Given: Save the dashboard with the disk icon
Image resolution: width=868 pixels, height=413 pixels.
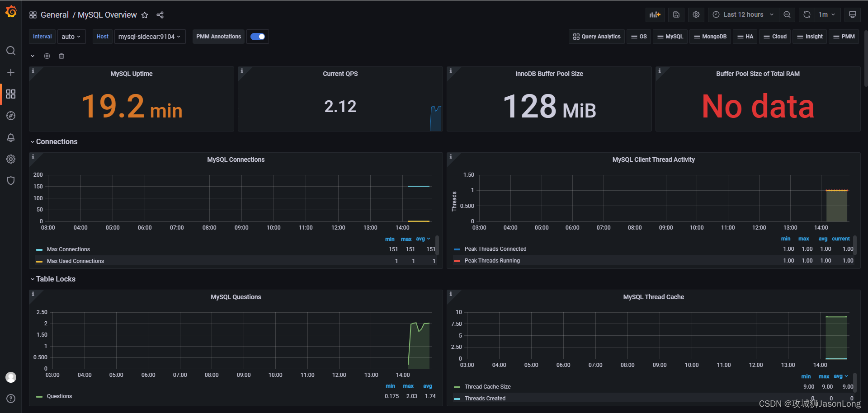Looking at the screenshot, I should pos(676,14).
